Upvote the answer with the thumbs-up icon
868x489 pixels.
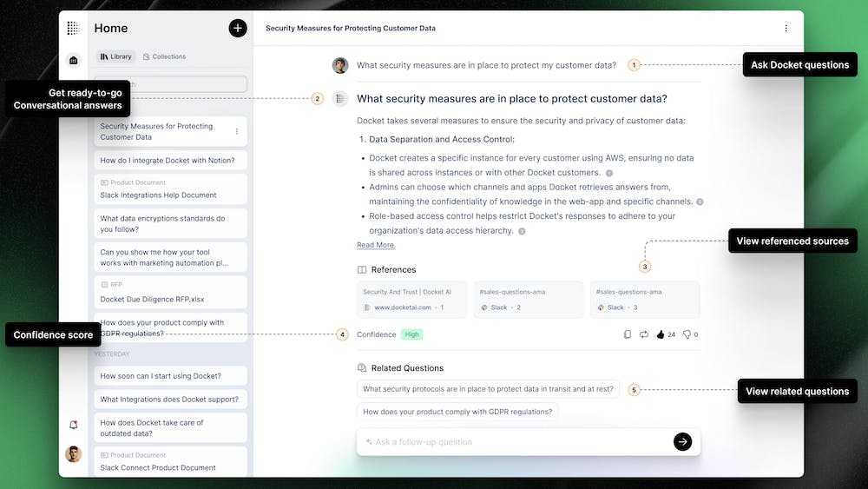click(661, 334)
